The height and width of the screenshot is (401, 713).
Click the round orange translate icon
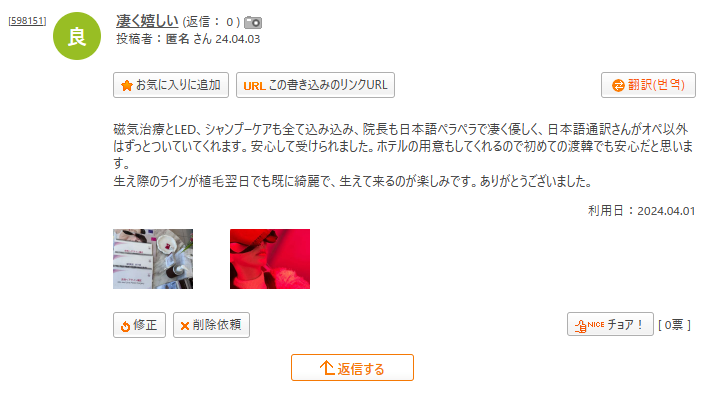click(618, 85)
